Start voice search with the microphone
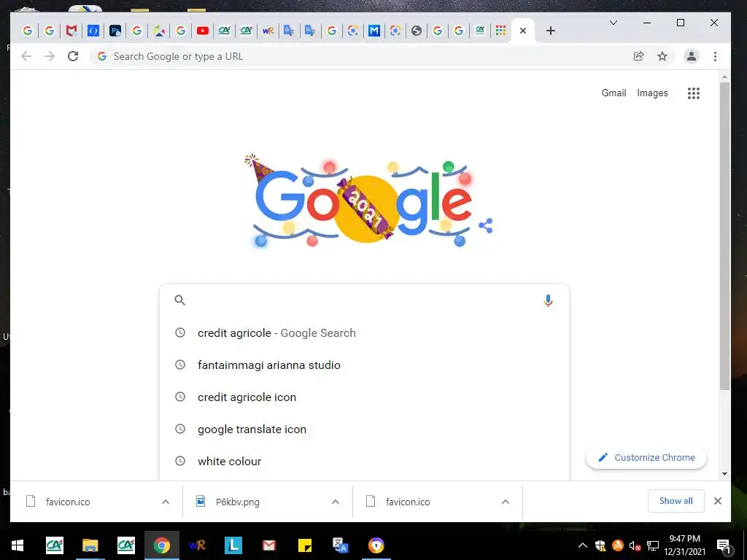Image resolution: width=747 pixels, height=560 pixels. tap(548, 300)
